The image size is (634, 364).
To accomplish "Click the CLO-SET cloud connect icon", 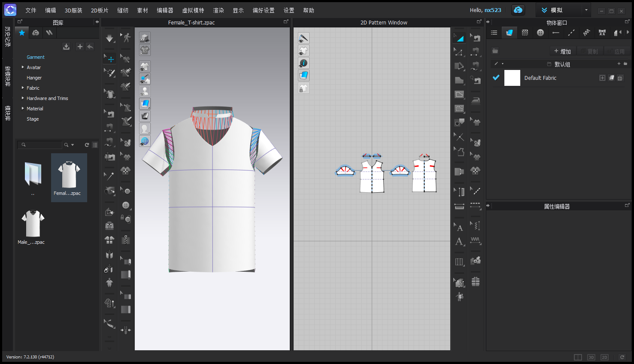I will (x=518, y=10).
